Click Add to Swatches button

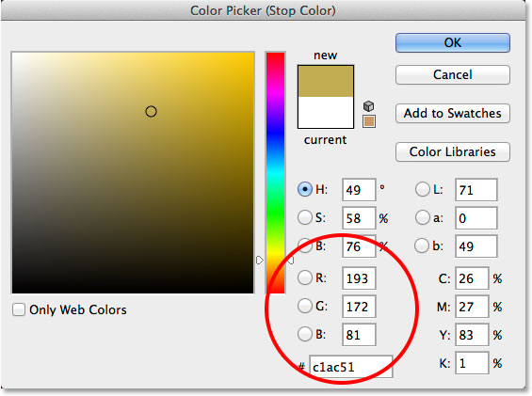(x=452, y=113)
